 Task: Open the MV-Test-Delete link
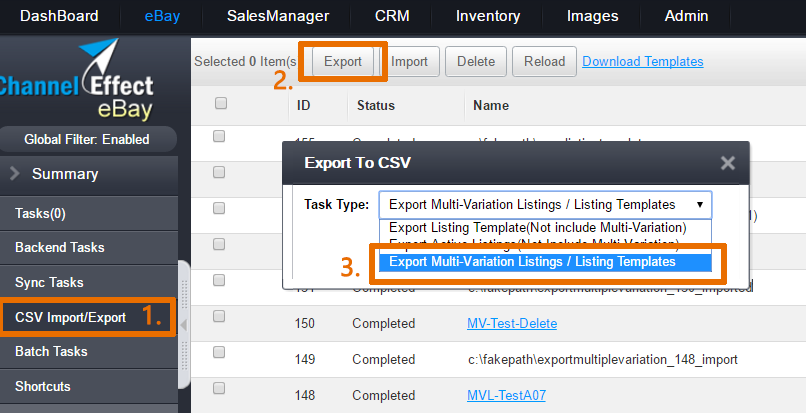512,324
